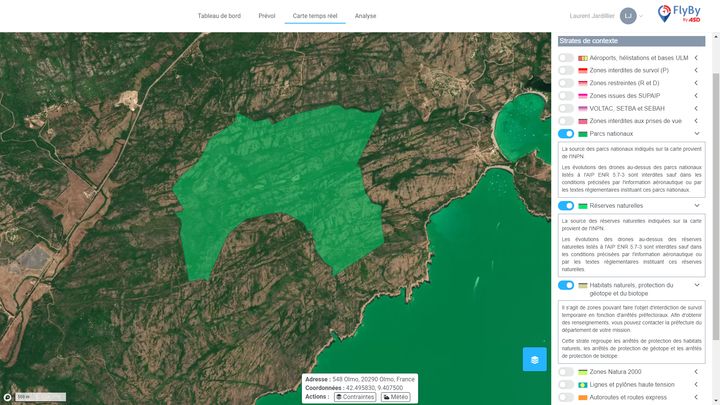Collapse the Réserves naturelles description
Viewport: 720px width, 405px height.
[697, 206]
